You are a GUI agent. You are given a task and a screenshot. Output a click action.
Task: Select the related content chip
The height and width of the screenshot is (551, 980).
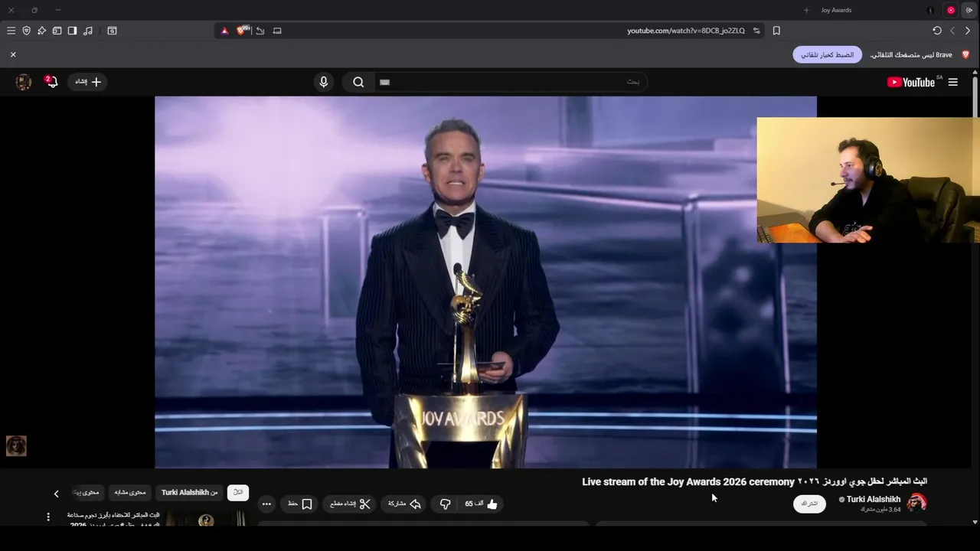pos(129,492)
